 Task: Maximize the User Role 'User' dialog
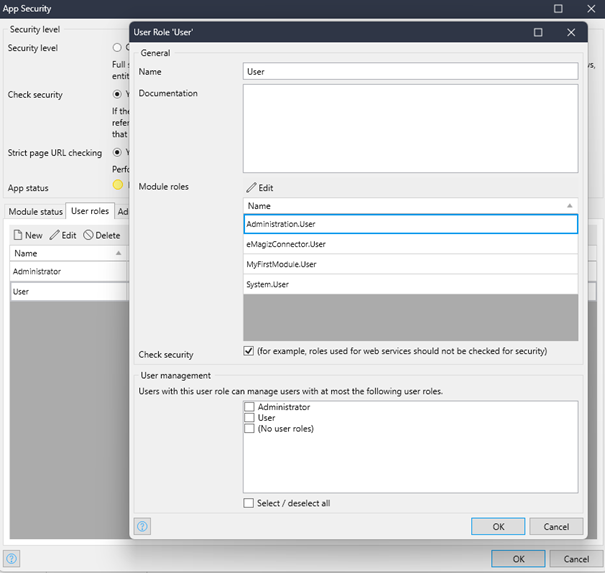538,32
